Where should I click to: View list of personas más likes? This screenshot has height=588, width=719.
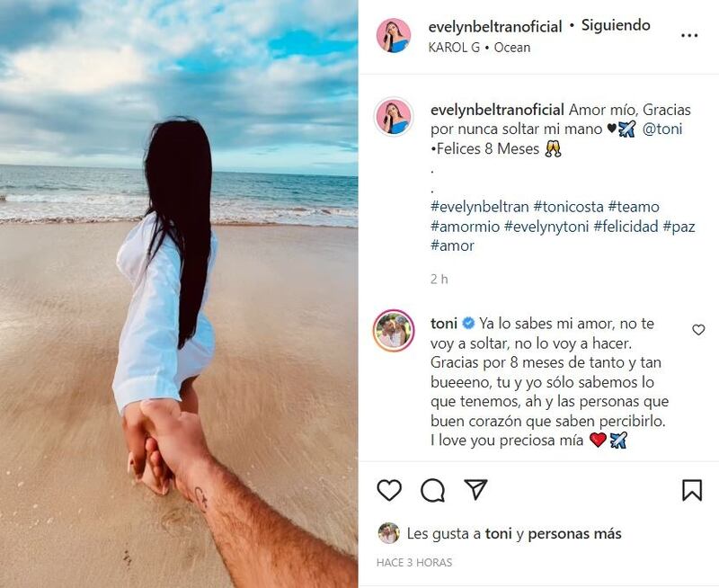click(574, 534)
